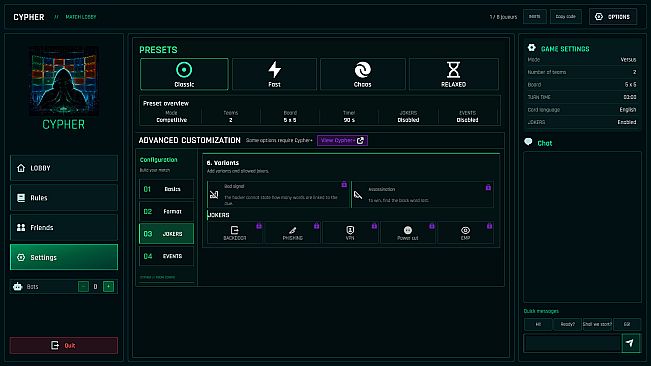Screen dimensions: 651x366
Task: Send the 'GG' quick message
Action: tap(627, 324)
